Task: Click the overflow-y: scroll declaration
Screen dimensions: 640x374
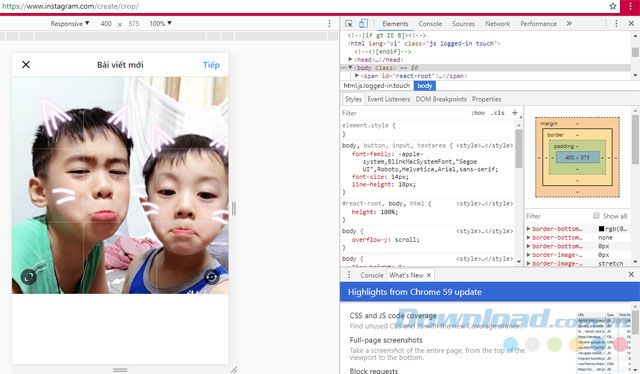Action: [x=385, y=240]
